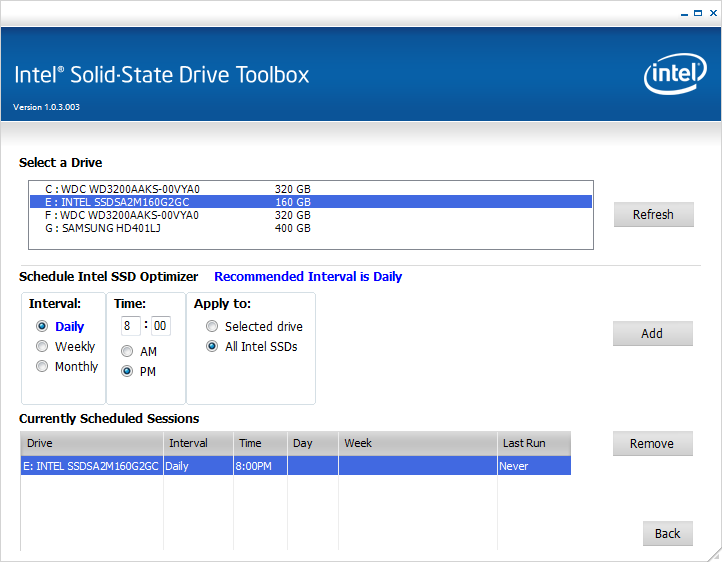Click the Time column header
This screenshot has height=562, width=722.
pos(261,443)
